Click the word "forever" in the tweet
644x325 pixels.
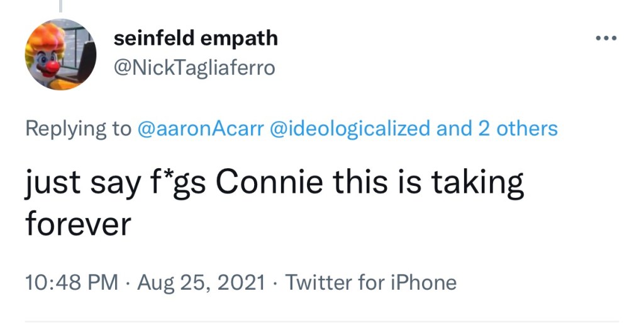[x=77, y=224]
